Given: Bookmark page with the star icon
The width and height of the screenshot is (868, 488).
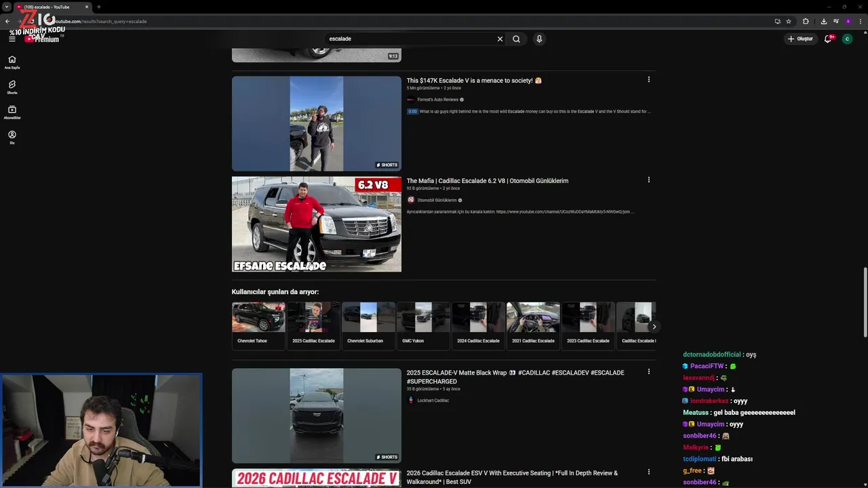Looking at the screenshot, I should (x=789, y=21).
